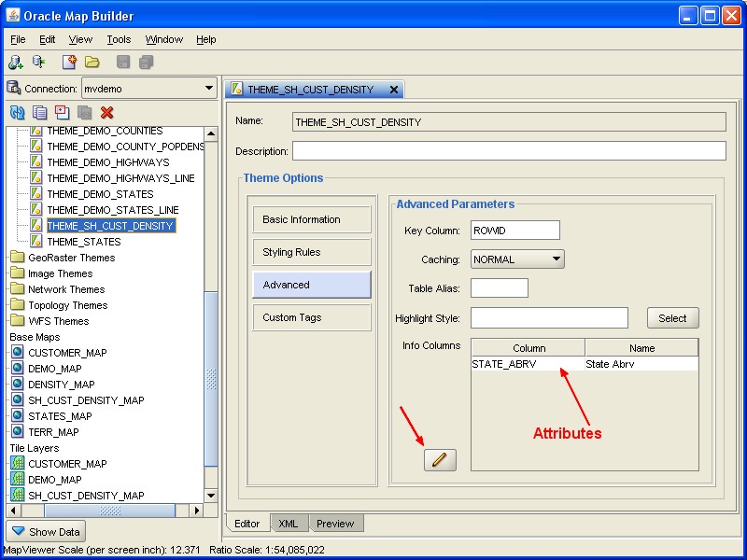Click the globe icon beside STATES_MAP
This screenshot has height=560, width=747.
[18, 415]
